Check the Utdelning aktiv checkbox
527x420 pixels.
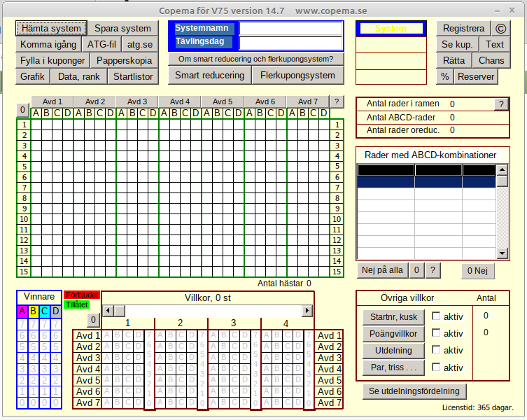436,351
